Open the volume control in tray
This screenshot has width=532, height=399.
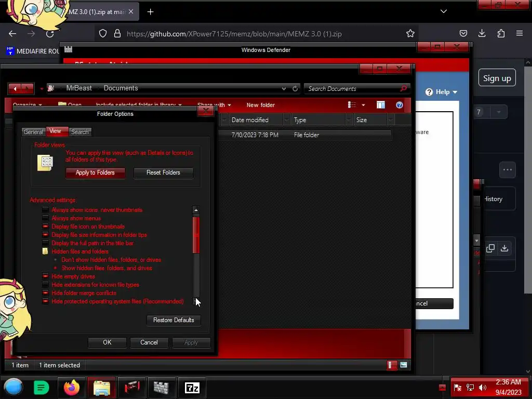pyautogui.click(x=482, y=388)
